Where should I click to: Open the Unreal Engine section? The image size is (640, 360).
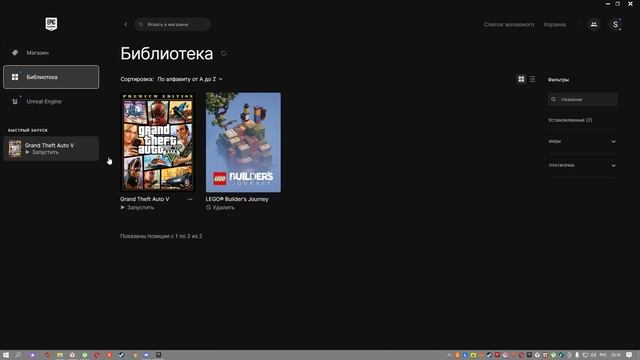tap(51, 101)
